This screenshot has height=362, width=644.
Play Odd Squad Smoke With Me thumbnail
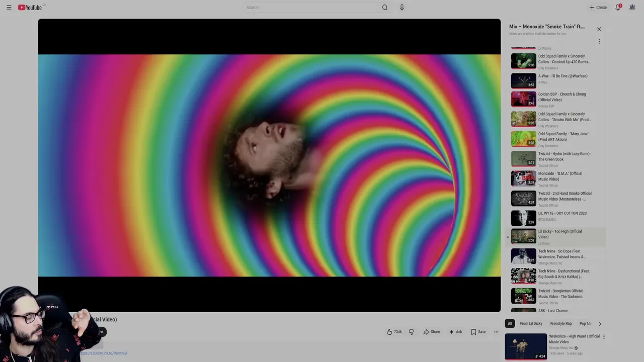point(524,119)
